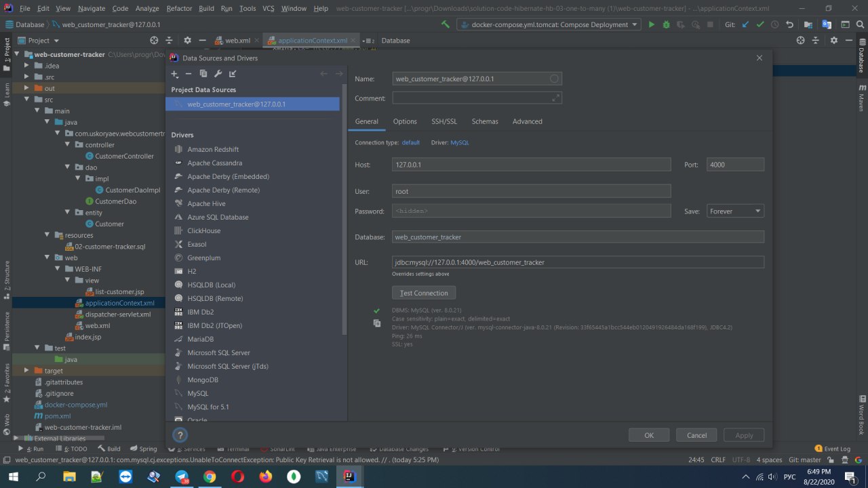Click the Host input field
The height and width of the screenshot is (488, 868).
click(x=532, y=165)
